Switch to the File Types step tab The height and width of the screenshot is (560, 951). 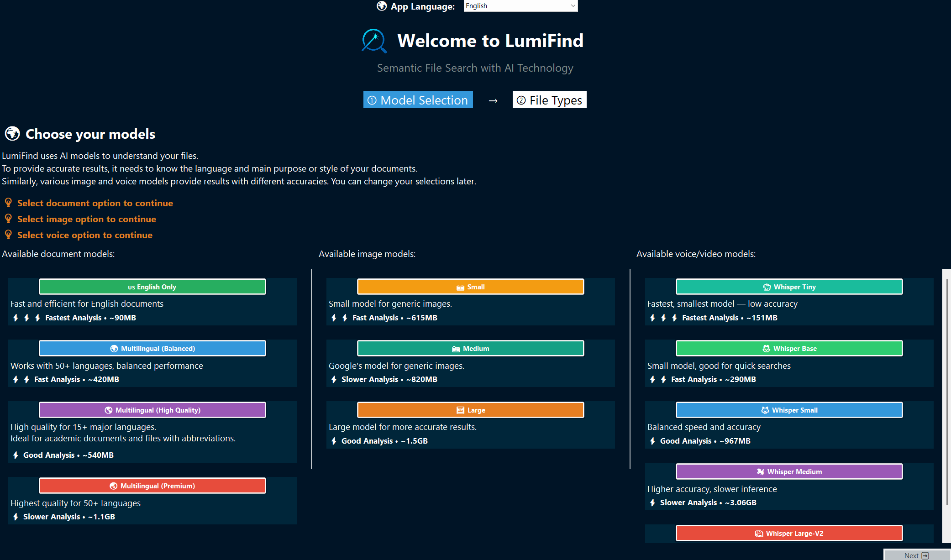550,100
